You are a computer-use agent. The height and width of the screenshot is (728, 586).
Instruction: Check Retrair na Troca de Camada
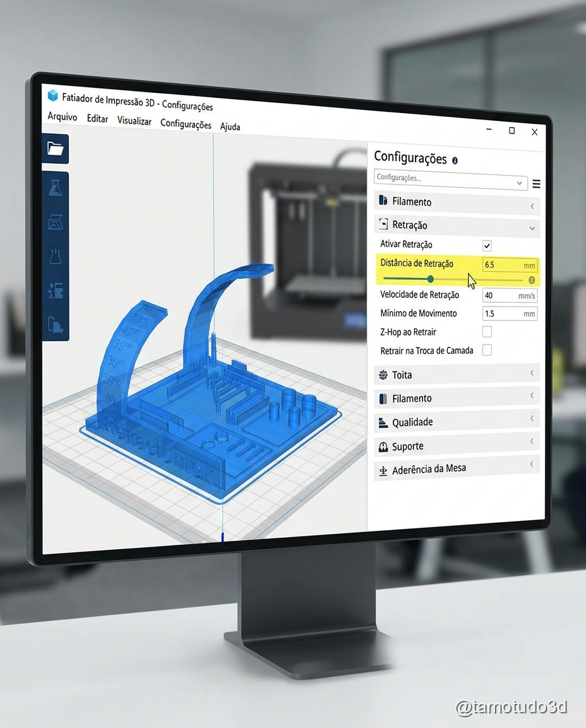[487, 350]
